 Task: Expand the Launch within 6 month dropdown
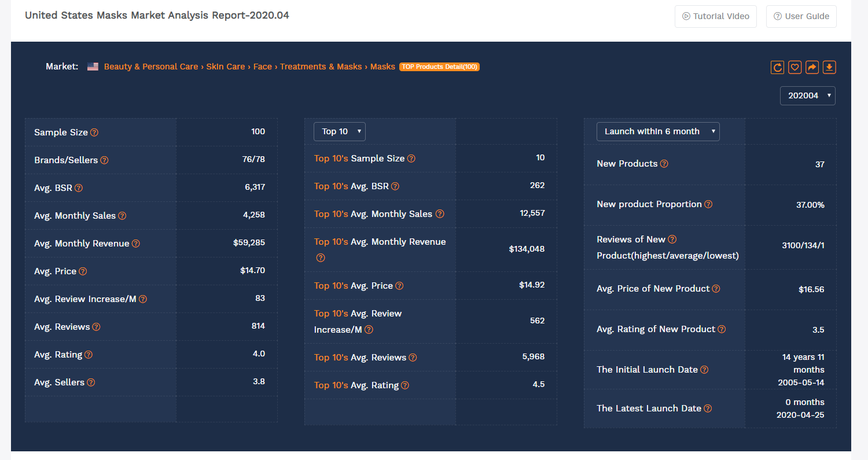point(657,131)
